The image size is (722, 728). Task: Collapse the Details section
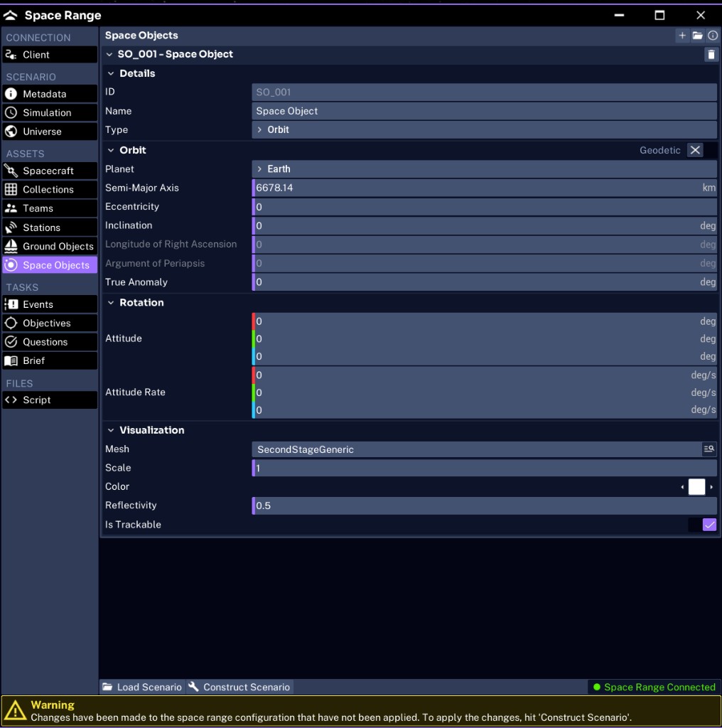click(110, 73)
